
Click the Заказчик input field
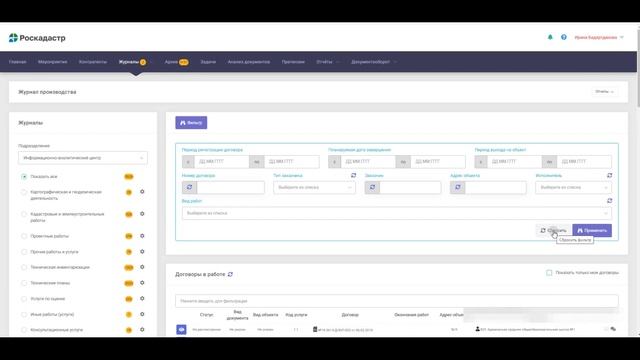pyautogui.click(x=410, y=187)
